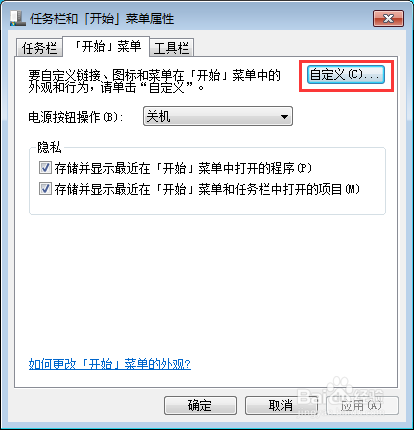Viewport: 414px width, 430px height.
Task: Select the 「开始」菜单 tab
Action: (106, 46)
